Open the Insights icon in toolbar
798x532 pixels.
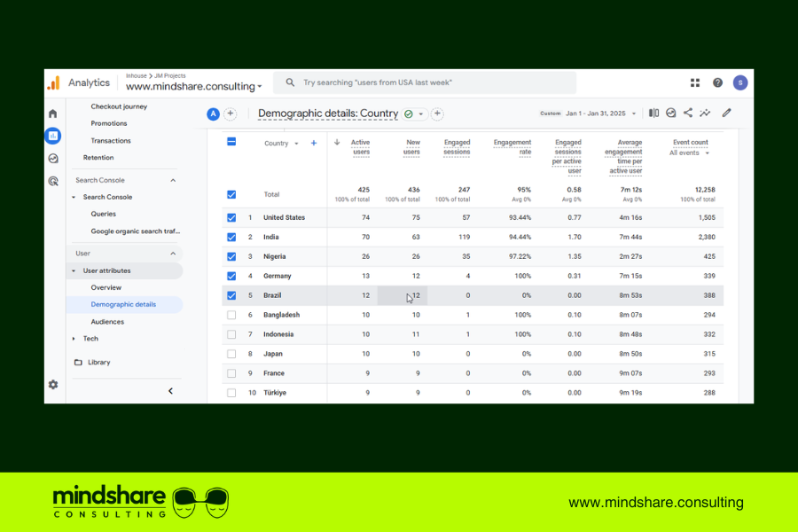(x=671, y=113)
